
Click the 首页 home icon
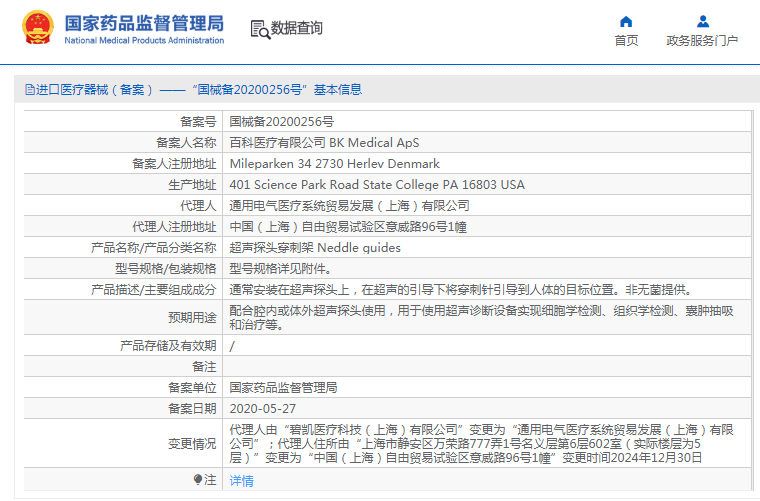(x=626, y=21)
